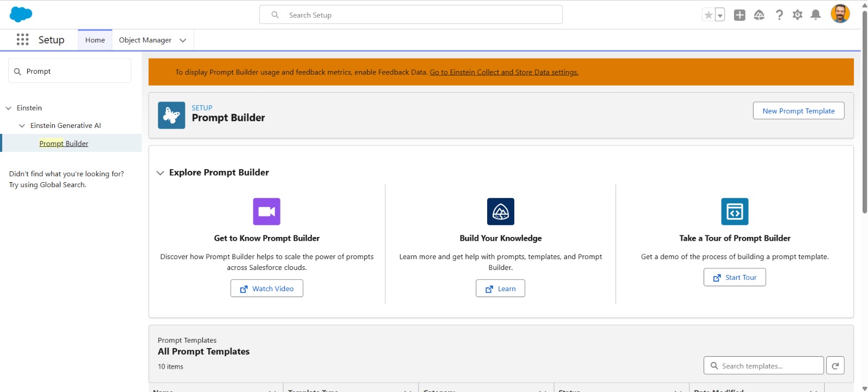This screenshot has width=868, height=392.
Task: Click the Take a Tour code window icon
Action: coord(735,211)
